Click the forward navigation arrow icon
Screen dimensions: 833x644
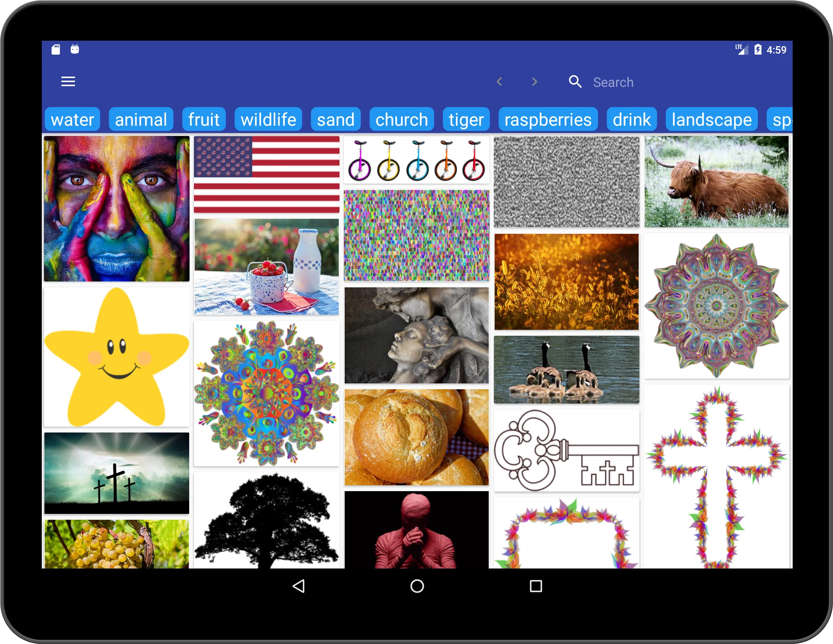click(534, 82)
